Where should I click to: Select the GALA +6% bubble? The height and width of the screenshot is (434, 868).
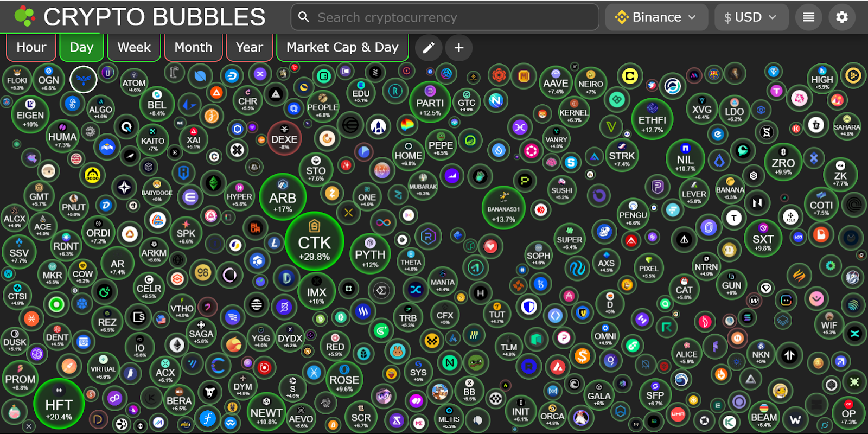[x=599, y=395]
